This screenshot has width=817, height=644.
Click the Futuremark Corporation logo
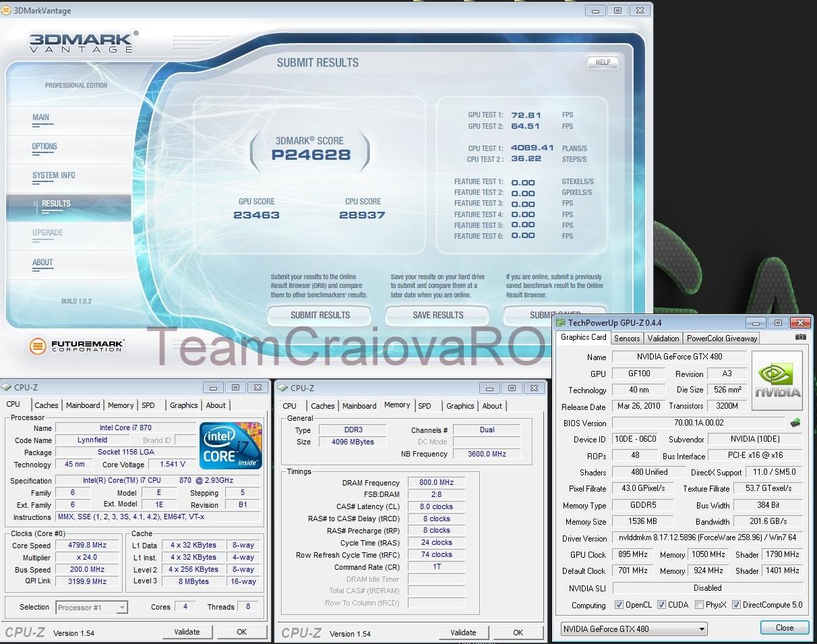[76, 347]
